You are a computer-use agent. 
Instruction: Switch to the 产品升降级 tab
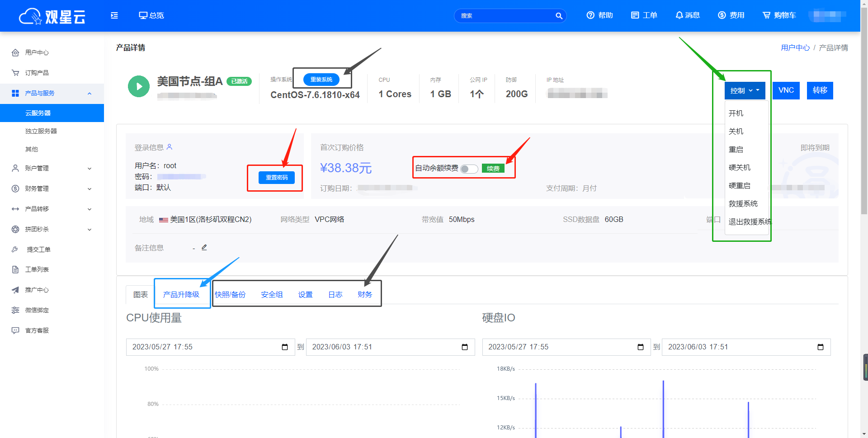coord(181,295)
